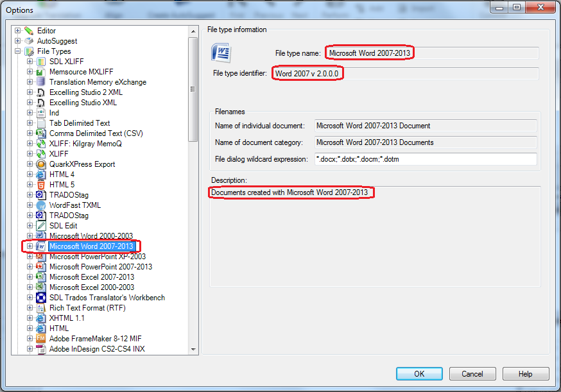Select the Microsoft Excel 2007-2013 icon
Viewport: 561px width, 392px height.
click(40, 277)
